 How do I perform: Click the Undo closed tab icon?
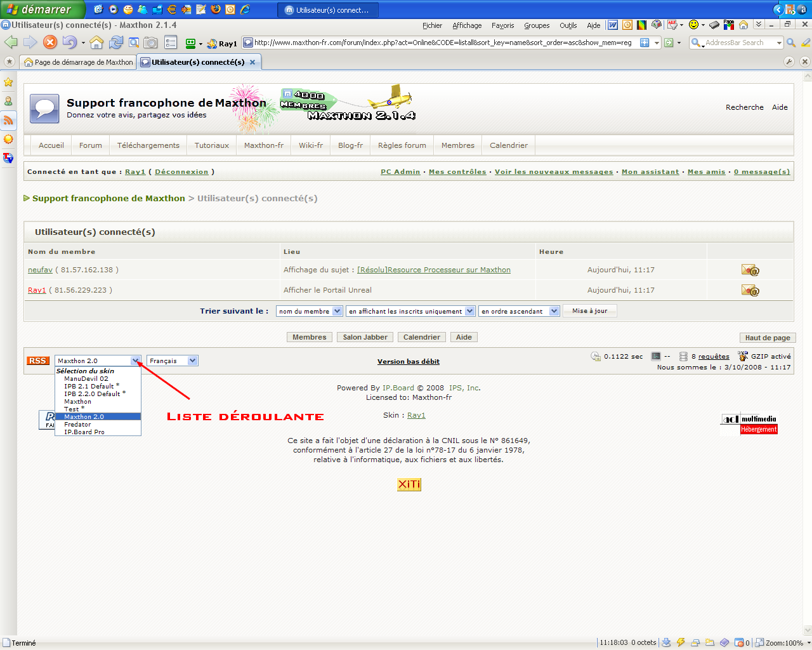point(69,43)
